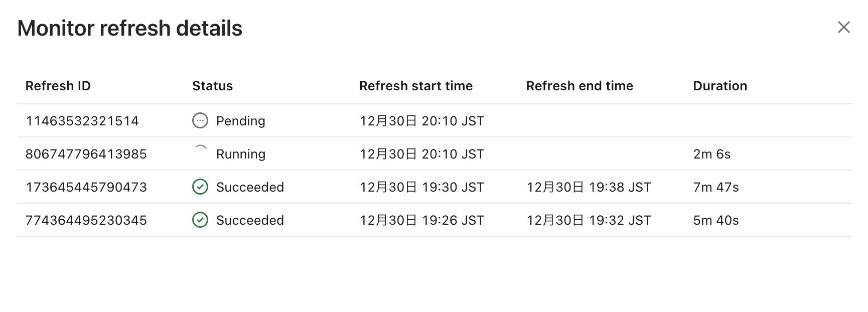The height and width of the screenshot is (312, 868).
Task: Select refresh ID 11463532321514
Action: pos(82,121)
